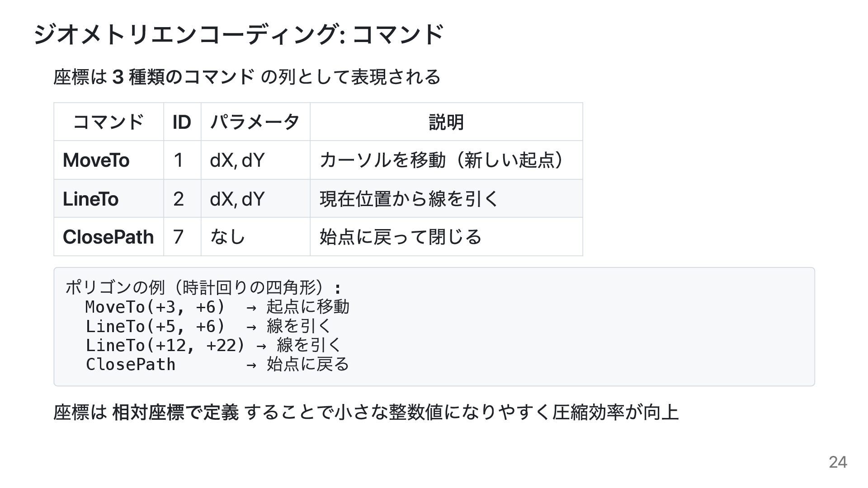The width and height of the screenshot is (868, 488).
Task: Click the ID column header
Action: coord(182,122)
